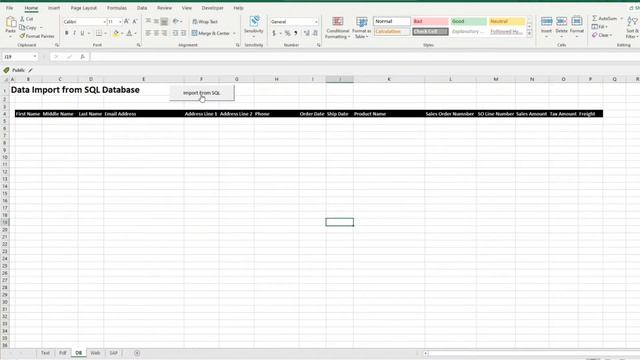This screenshot has width=640, height=360.
Task: Copy the selection to the clipboard
Action: click(29, 27)
